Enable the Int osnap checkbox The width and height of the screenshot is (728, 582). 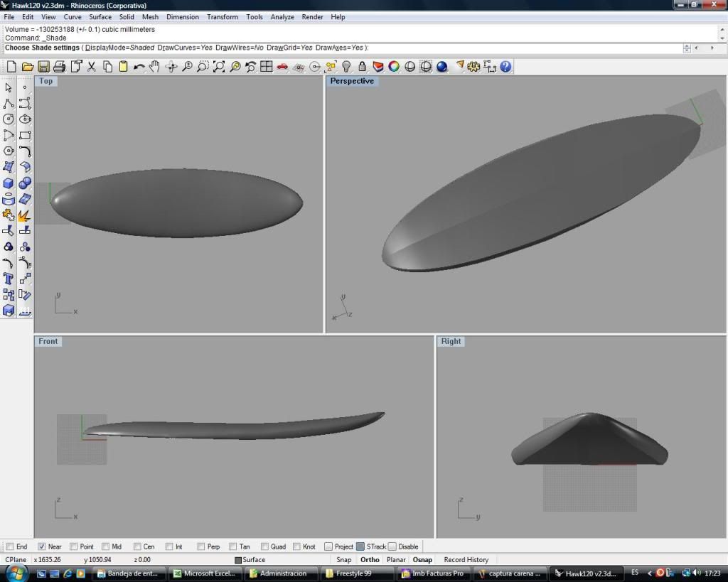tap(169, 546)
